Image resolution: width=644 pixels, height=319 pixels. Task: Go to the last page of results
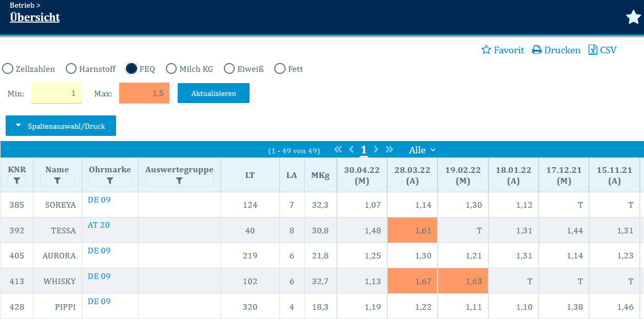coord(389,150)
